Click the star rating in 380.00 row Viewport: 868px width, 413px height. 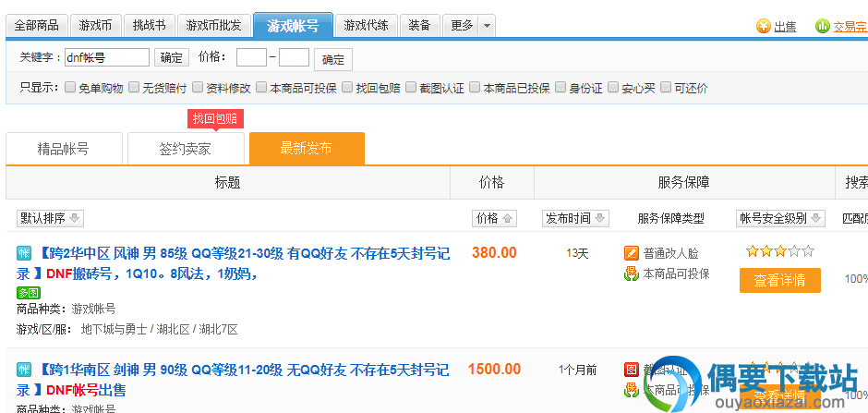pyautogui.click(x=780, y=252)
